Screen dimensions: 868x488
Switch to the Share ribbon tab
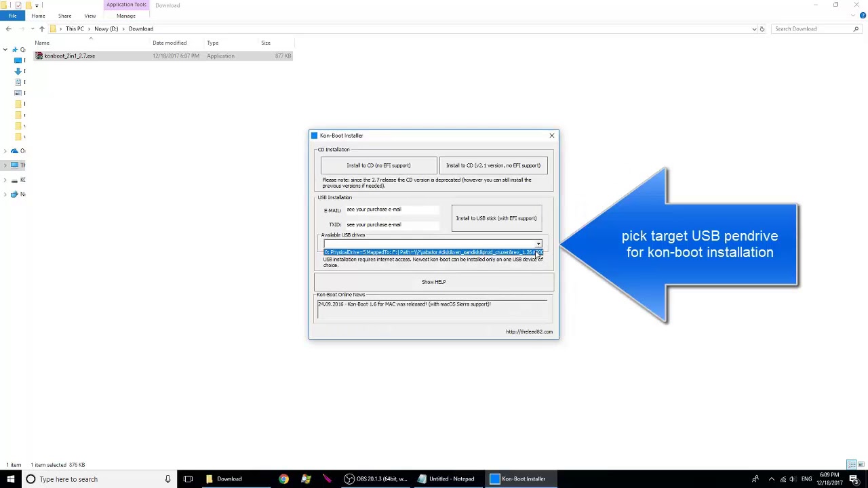[64, 16]
